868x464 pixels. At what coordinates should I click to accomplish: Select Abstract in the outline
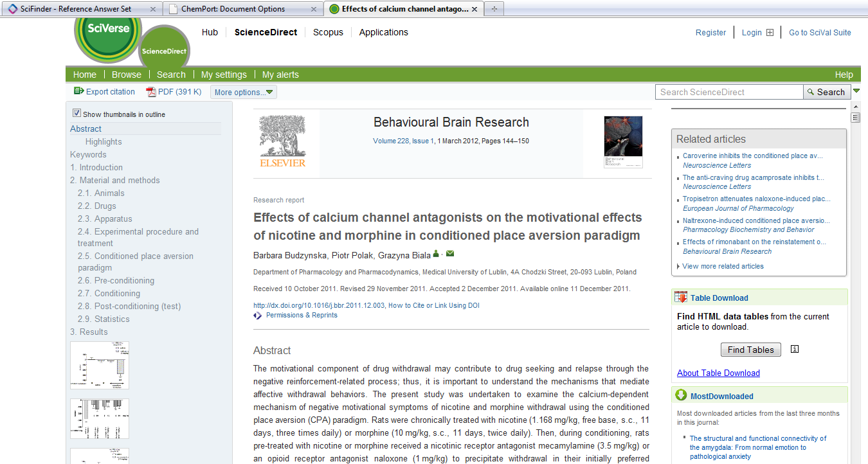86,129
